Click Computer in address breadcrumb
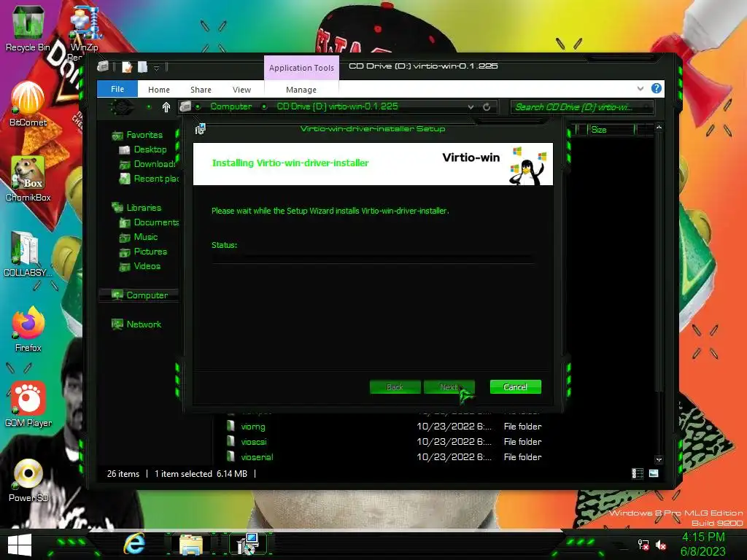This screenshot has height=560, width=747. coord(231,106)
